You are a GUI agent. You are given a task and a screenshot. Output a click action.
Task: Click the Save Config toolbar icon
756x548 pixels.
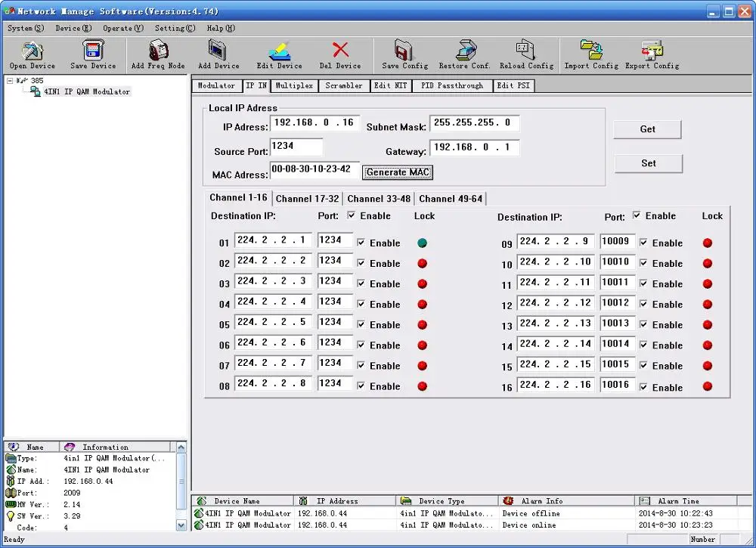click(404, 51)
